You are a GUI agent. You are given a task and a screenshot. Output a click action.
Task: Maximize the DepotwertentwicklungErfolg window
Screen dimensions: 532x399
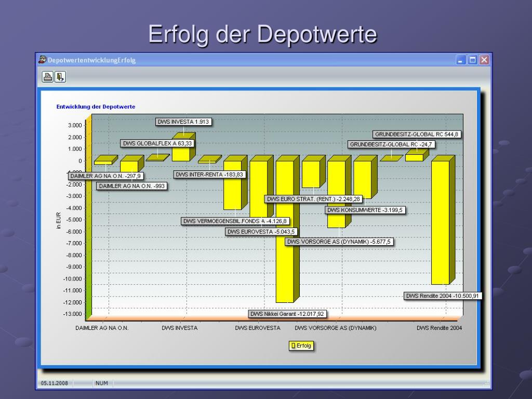[x=472, y=60]
